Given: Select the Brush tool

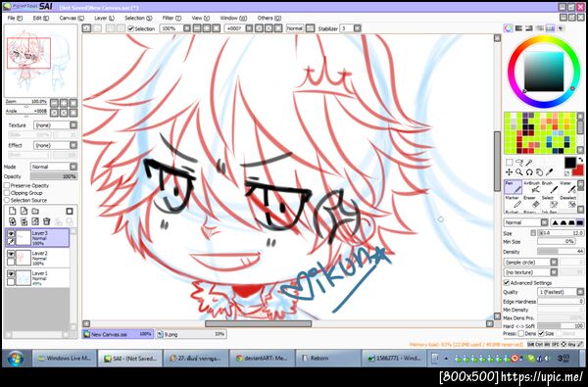Looking at the screenshot, I should tap(549, 187).
